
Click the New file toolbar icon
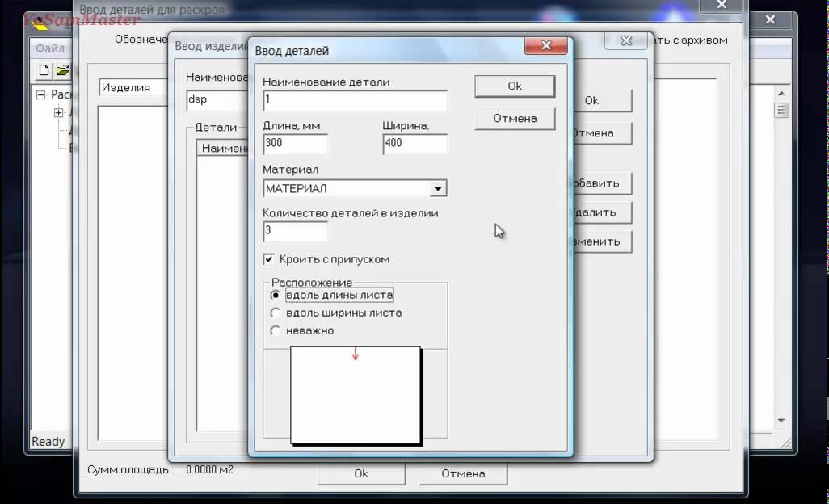44,70
